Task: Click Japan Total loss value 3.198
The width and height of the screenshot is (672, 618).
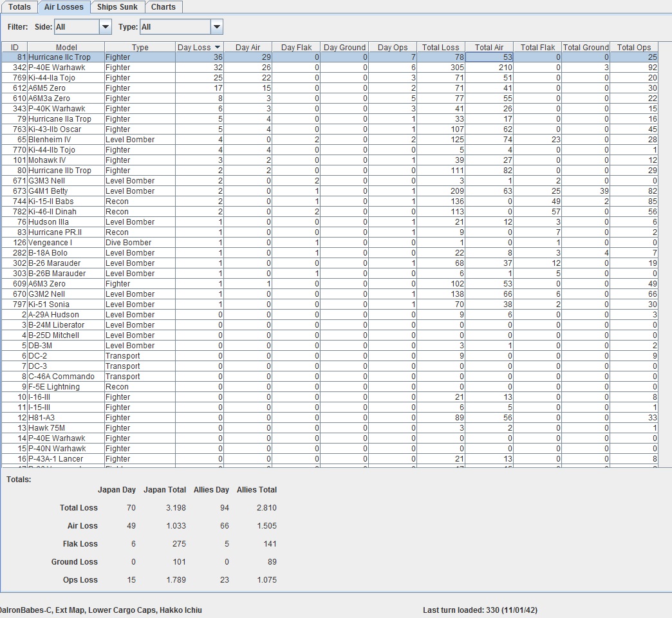Action: [x=176, y=507]
